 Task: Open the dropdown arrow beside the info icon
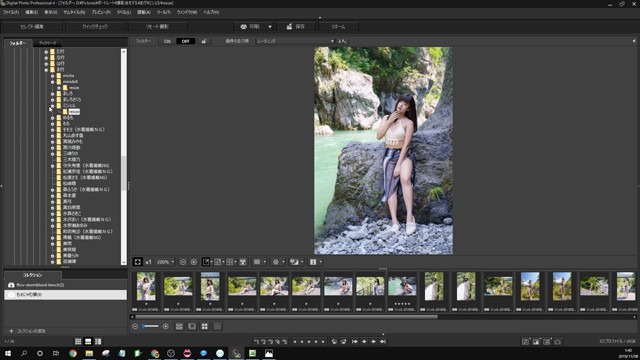pyautogui.click(x=320, y=262)
